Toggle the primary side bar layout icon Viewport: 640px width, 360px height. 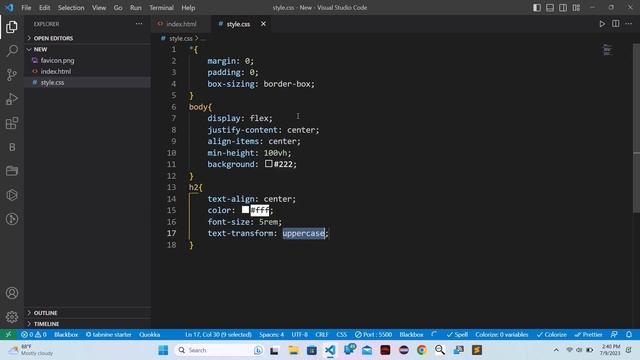tap(537, 7)
